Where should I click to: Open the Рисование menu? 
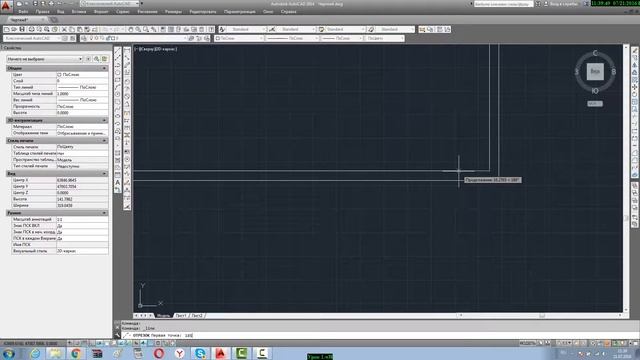[147, 12]
